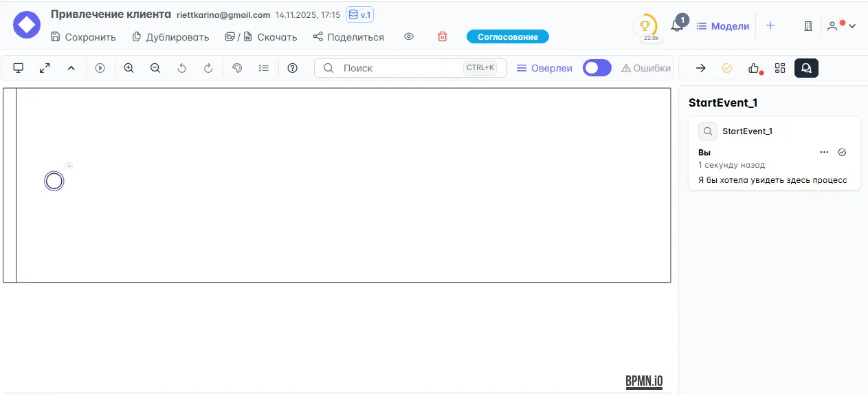Collapse the toolbar with the chevron up
The image size is (868, 394).
click(71, 68)
